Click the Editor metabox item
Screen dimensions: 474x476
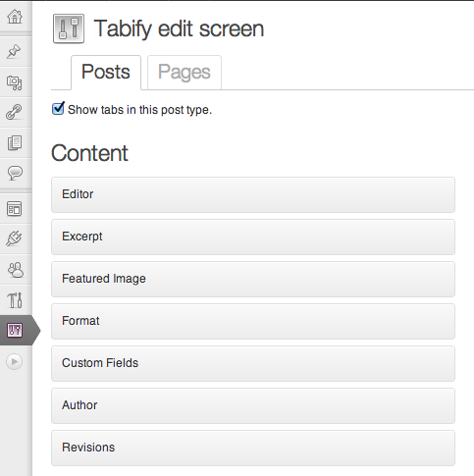click(x=253, y=194)
